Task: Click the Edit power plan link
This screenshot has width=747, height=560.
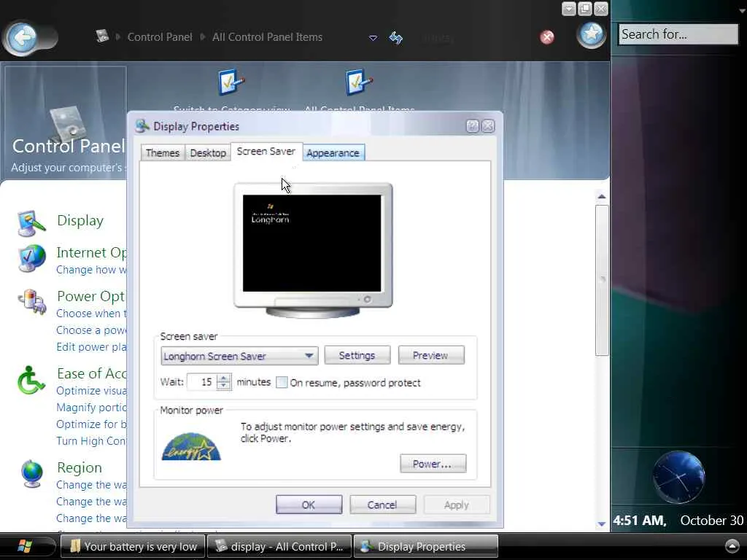Action: 91,346
